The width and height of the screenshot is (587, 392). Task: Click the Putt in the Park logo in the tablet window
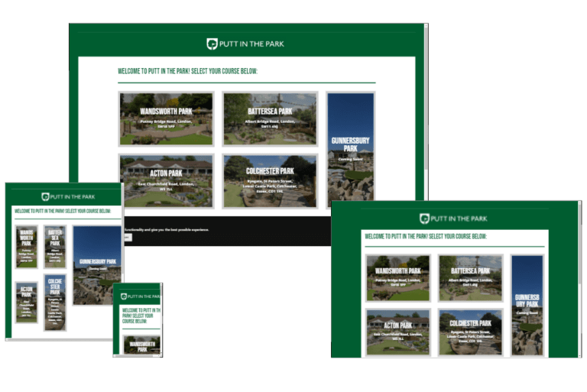point(68,196)
